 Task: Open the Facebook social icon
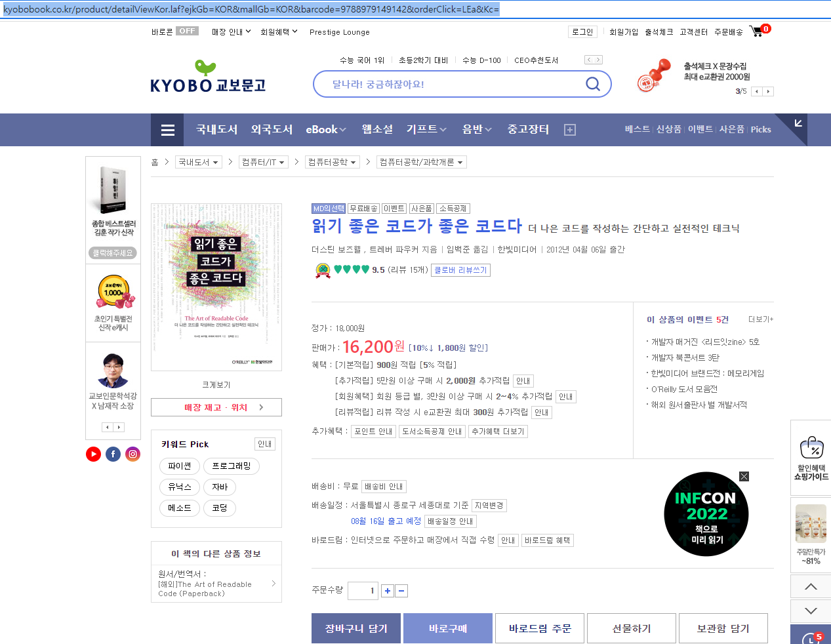click(x=113, y=454)
